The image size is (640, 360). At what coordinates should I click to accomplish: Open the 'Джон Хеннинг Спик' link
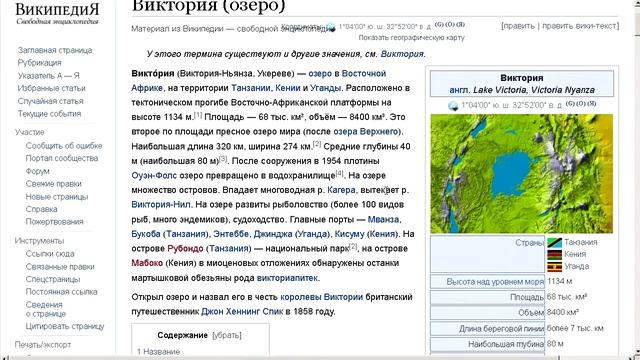coord(242,312)
